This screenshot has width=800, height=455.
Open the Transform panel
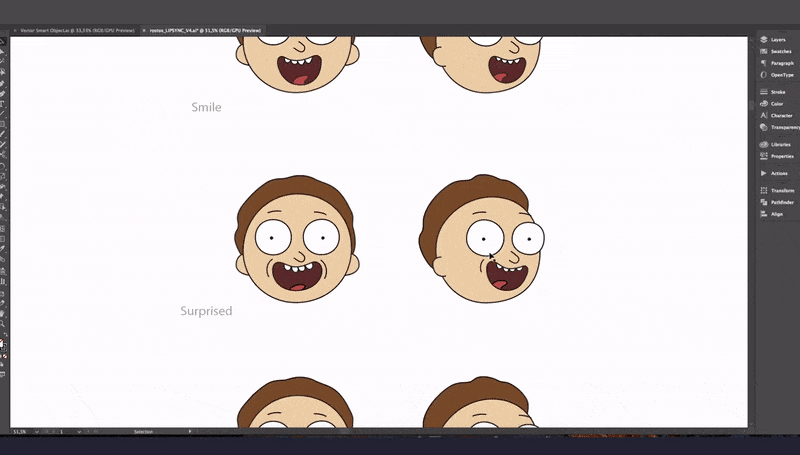tap(777, 190)
